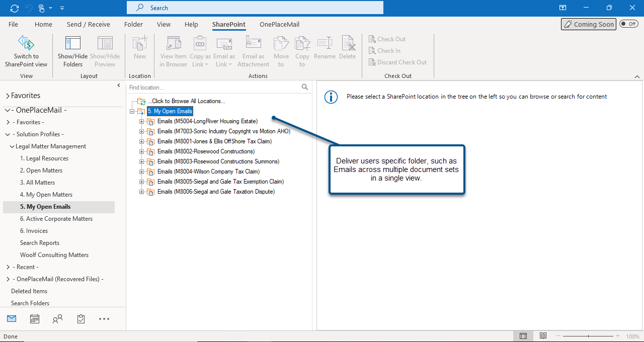Expand the Favorites folder group
This screenshot has width=644, height=342.
point(7,96)
